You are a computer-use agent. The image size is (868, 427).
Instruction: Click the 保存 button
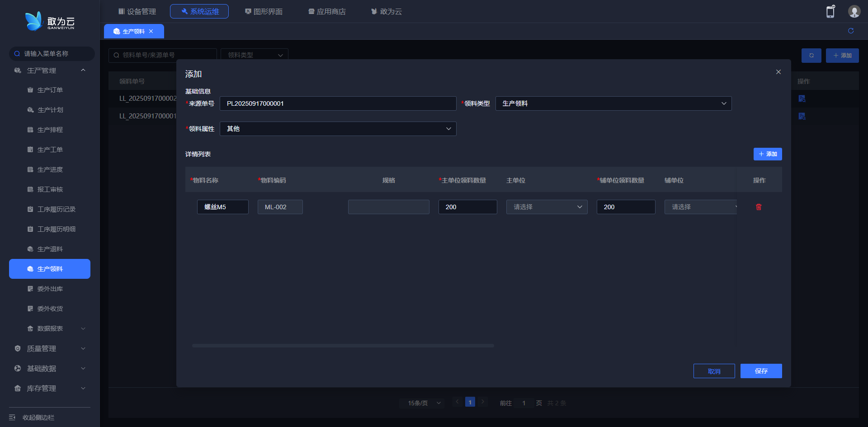[761, 371]
